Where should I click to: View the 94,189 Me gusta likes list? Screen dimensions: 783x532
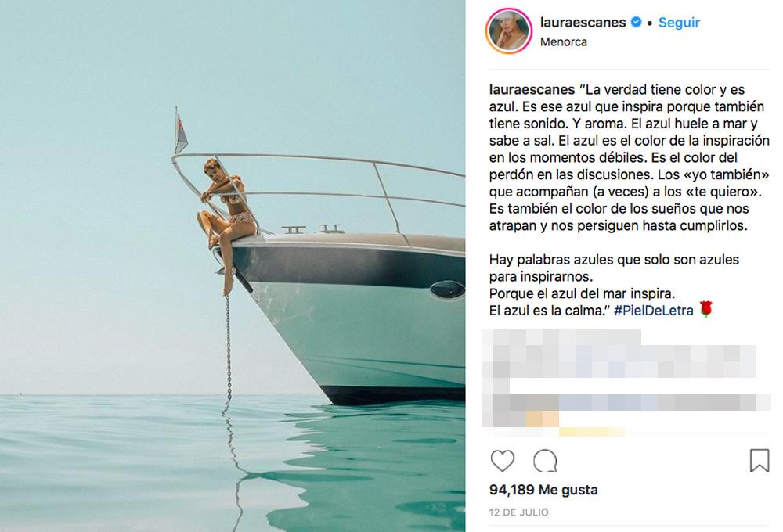click(x=543, y=490)
